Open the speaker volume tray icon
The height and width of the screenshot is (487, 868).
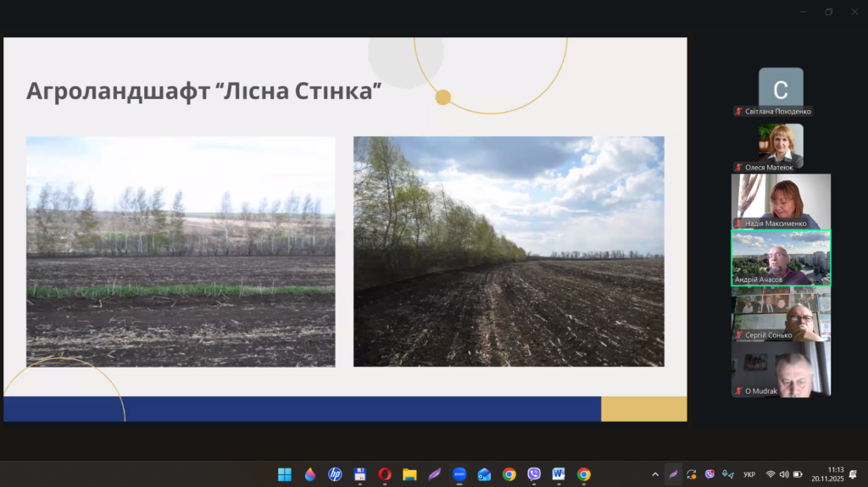click(x=784, y=474)
